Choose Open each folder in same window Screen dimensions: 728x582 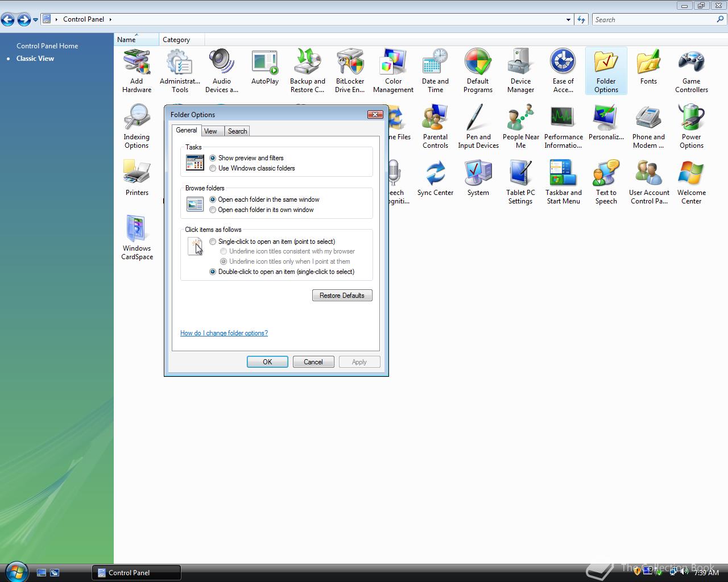click(264, 199)
